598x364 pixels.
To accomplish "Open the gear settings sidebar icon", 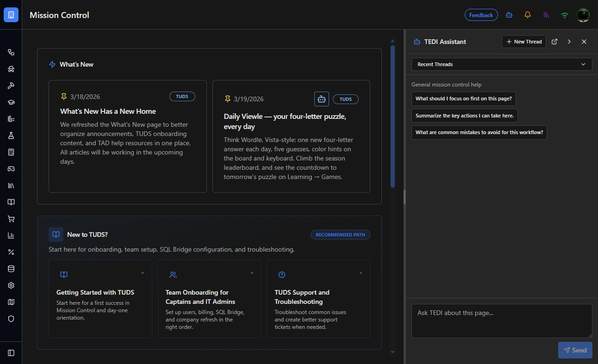I will (11, 285).
